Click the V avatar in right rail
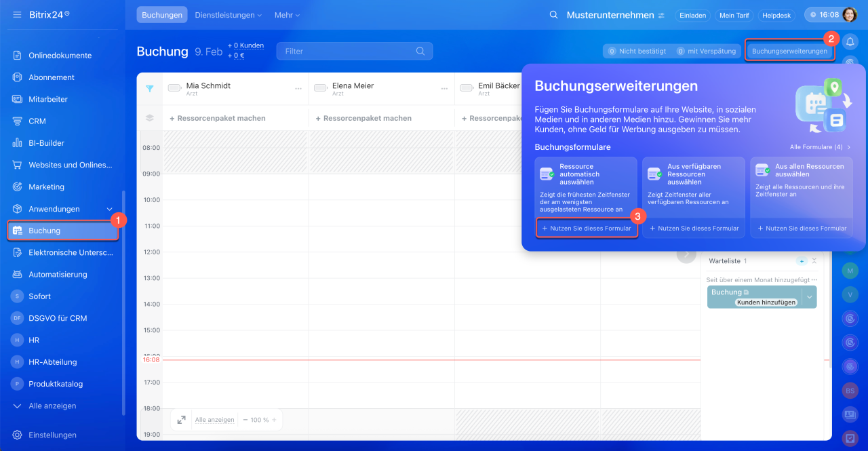 pos(850,294)
